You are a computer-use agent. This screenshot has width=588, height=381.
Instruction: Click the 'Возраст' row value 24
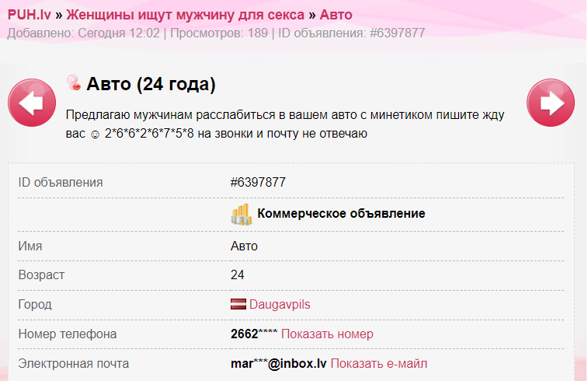pyautogui.click(x=238, y=275)
